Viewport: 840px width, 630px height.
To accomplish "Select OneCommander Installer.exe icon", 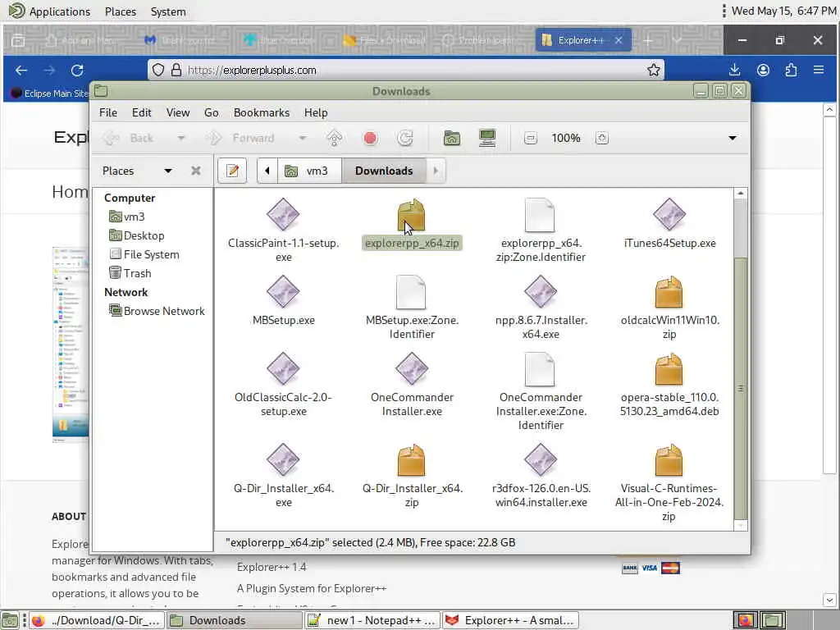I will 412,369.
